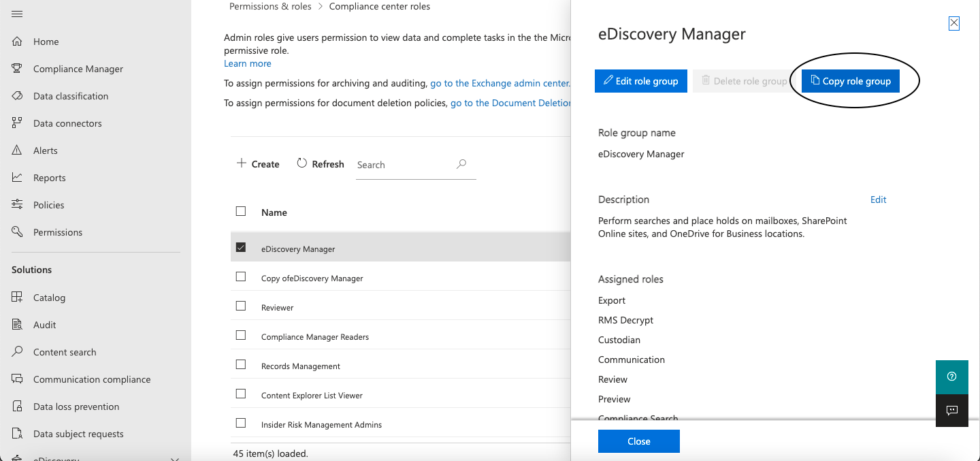Click the Data connectors icon
The image size is (980, 461).
click(x=17, y=123)
